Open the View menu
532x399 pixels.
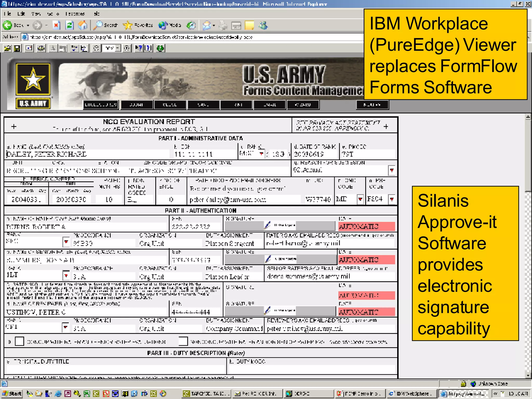click(36, 14)
